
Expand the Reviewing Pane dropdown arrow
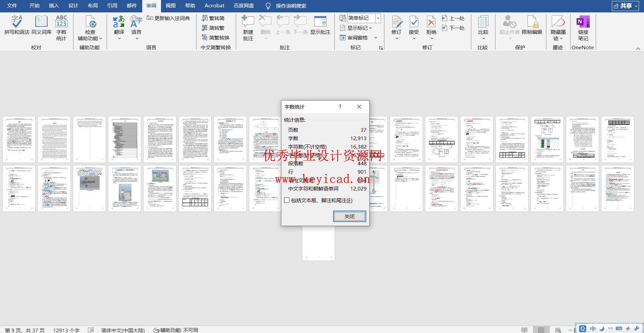[376, 38]
